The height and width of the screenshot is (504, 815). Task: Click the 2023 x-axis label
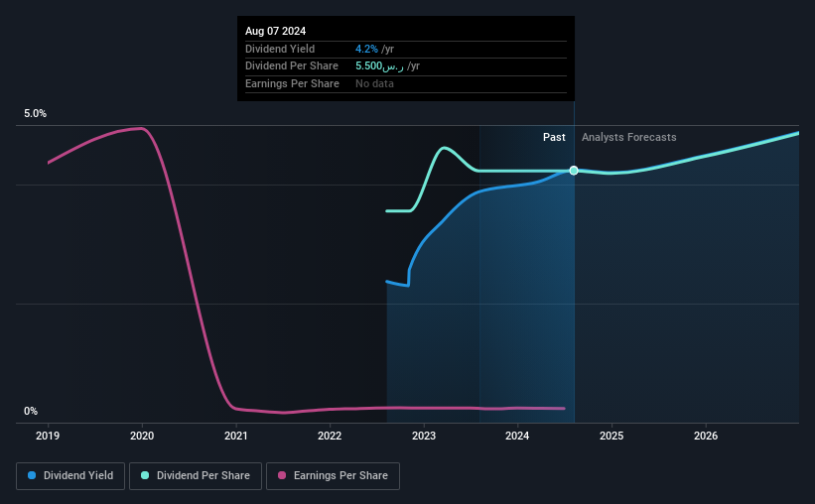point(424,436)
